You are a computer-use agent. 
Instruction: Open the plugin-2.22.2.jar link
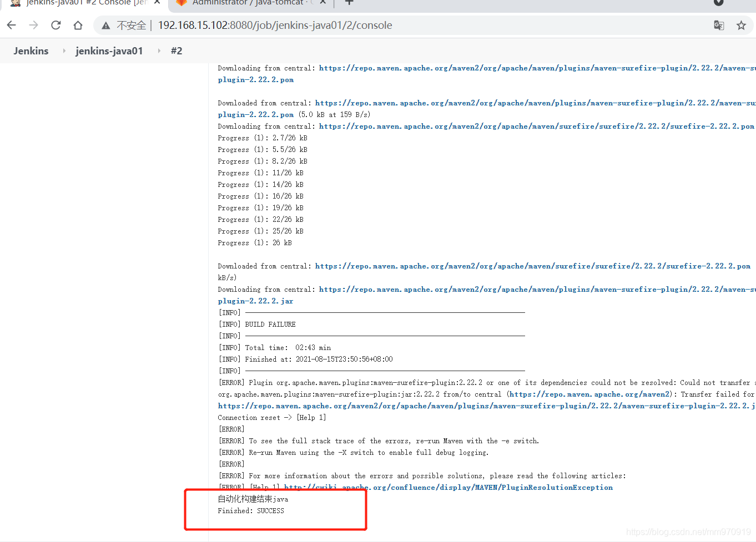(x=255, y=301)
